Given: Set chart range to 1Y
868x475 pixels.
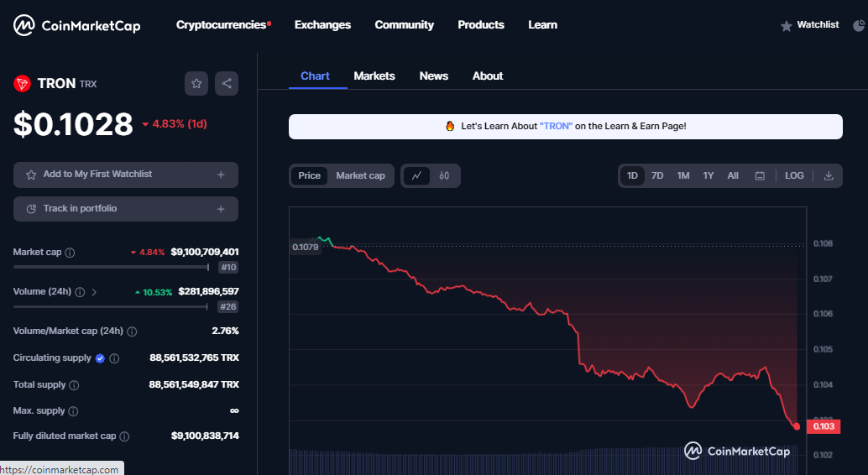Looking at the screenshot, I should click(x=708, y=175).
